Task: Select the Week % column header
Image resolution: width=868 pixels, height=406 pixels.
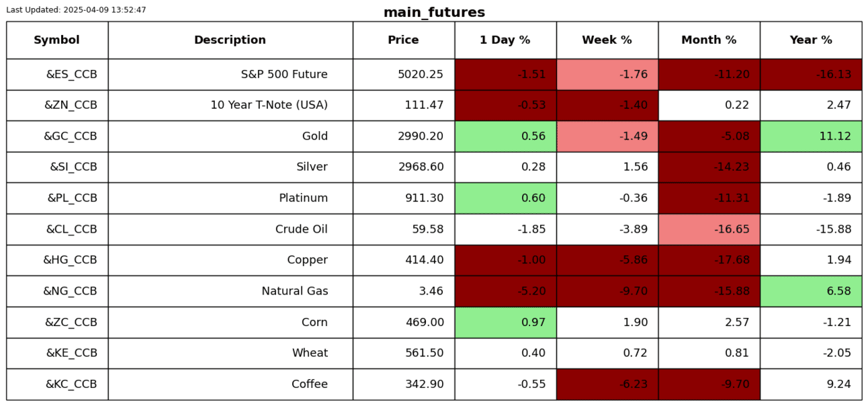Action: coord(607,40)
